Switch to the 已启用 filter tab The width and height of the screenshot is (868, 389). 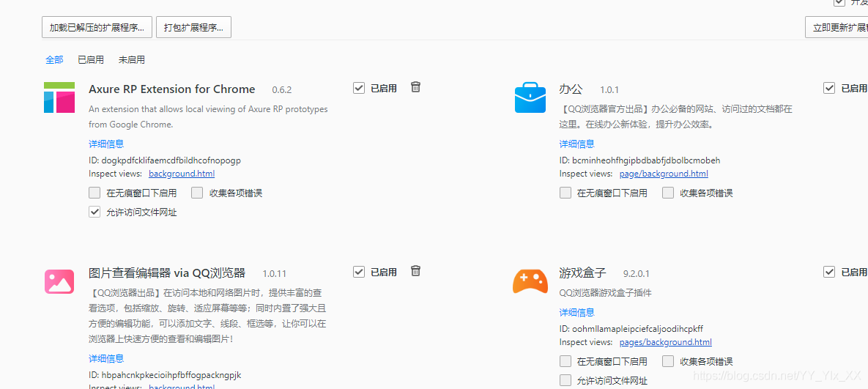pyautogui.click(x=91, y=60)
